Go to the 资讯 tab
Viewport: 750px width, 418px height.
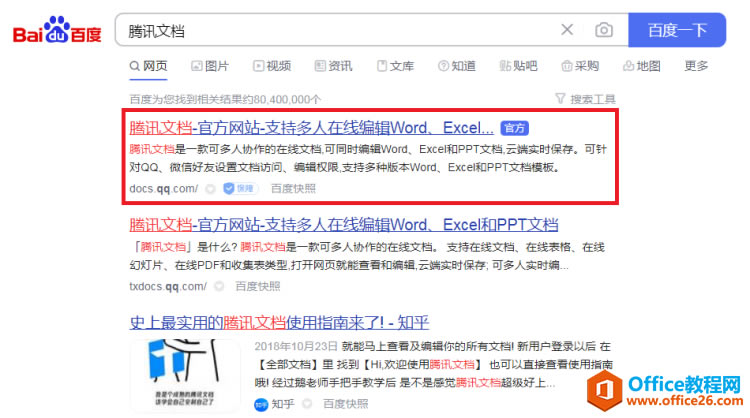[x=333, y=66]
